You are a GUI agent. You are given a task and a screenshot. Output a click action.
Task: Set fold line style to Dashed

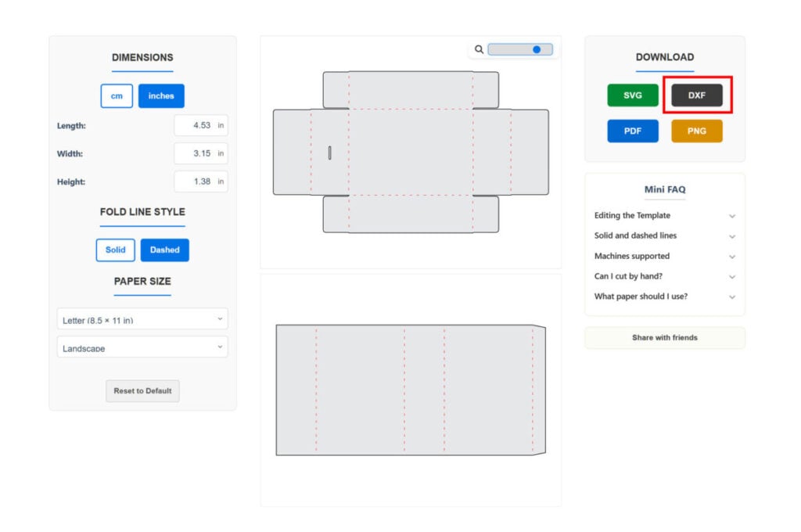[x=165, y=250]
